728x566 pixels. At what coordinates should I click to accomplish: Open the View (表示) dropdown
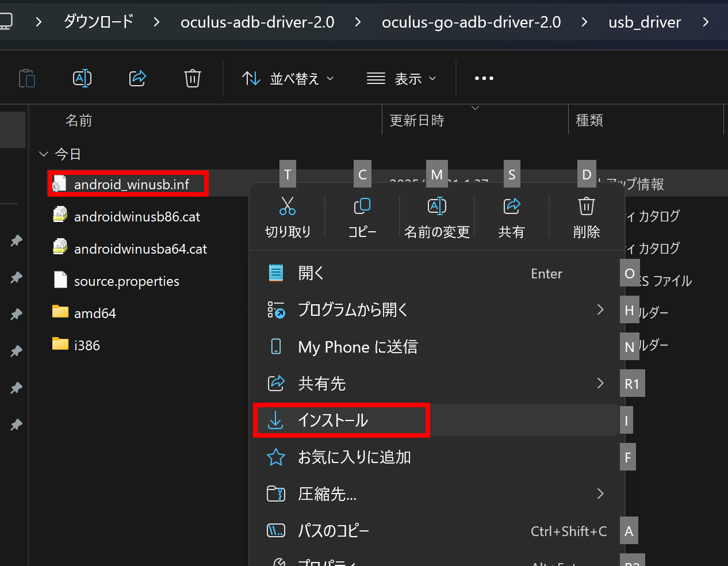(x=401, y=78)
